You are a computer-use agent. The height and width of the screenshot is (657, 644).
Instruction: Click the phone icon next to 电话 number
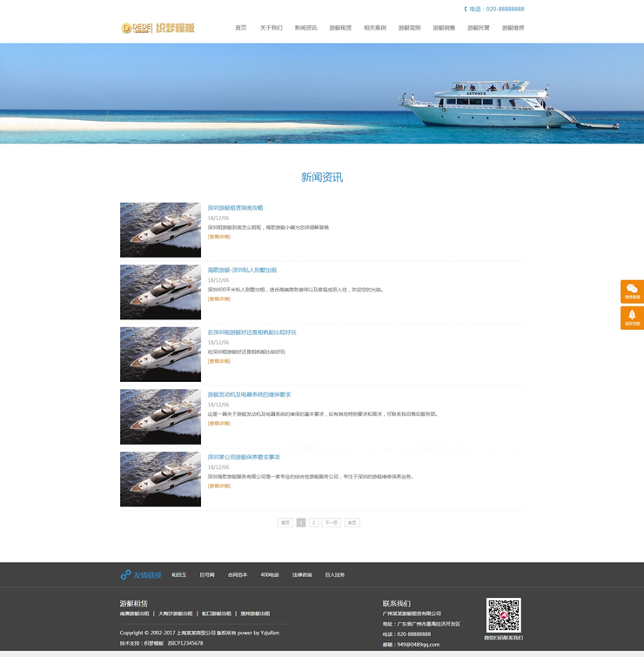(466, 10)
